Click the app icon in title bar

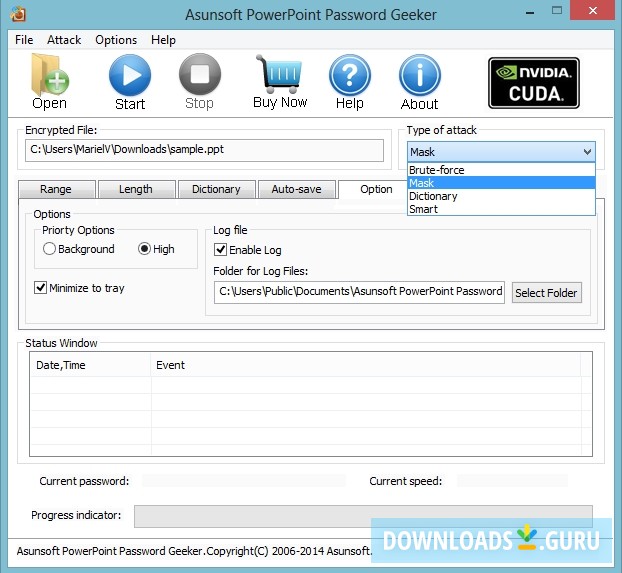pos(18,14)
